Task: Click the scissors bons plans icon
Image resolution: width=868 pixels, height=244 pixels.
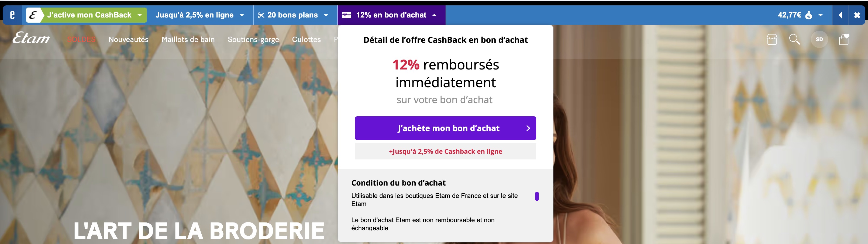Action: click(x=261, y=15)
